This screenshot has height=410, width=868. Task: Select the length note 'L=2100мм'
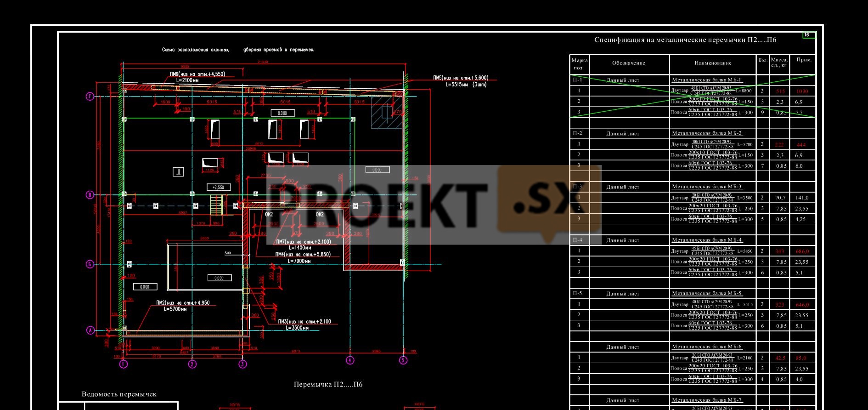point(187,80)
